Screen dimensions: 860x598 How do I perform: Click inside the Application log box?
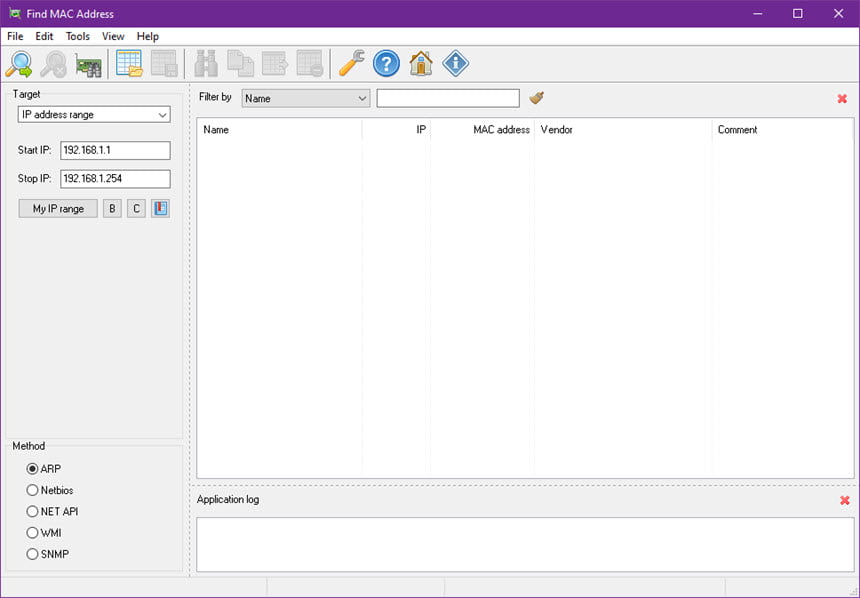click(525, 545)
